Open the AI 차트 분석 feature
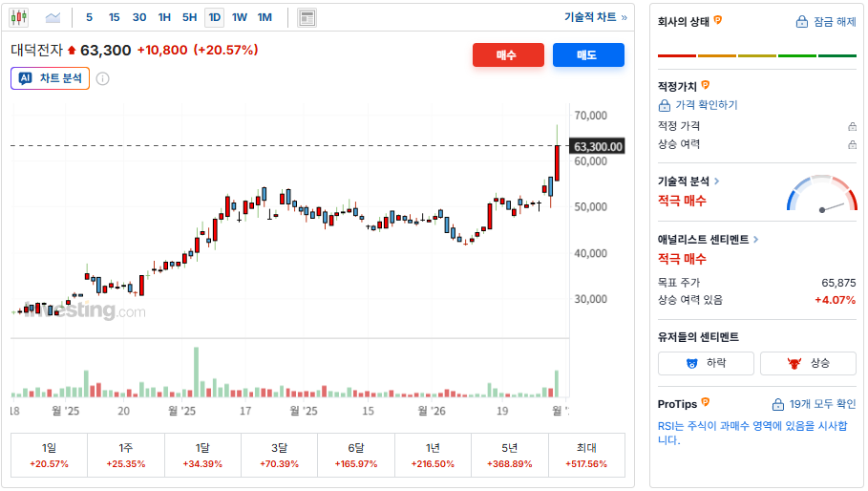Image resolution: width=868 pixels, height=491 pixels. pos(51,78)
